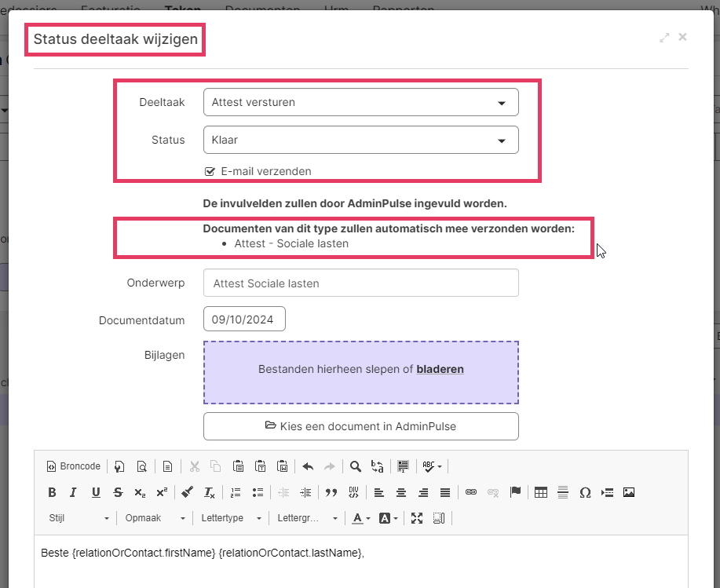Click Kies een document in AdminPulse
The width and height of the screenshot is (720, 588).
361,426
